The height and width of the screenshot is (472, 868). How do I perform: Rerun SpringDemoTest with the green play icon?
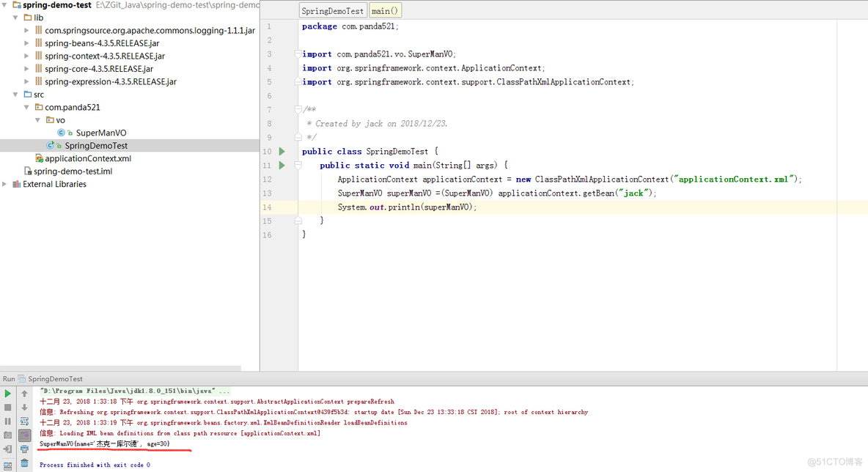[x=8, y=394]
